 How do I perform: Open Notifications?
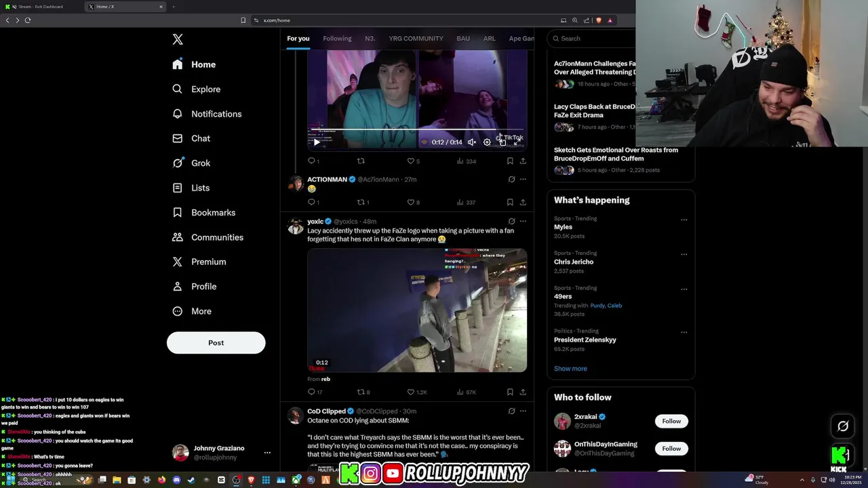click(x=207, y=114)
